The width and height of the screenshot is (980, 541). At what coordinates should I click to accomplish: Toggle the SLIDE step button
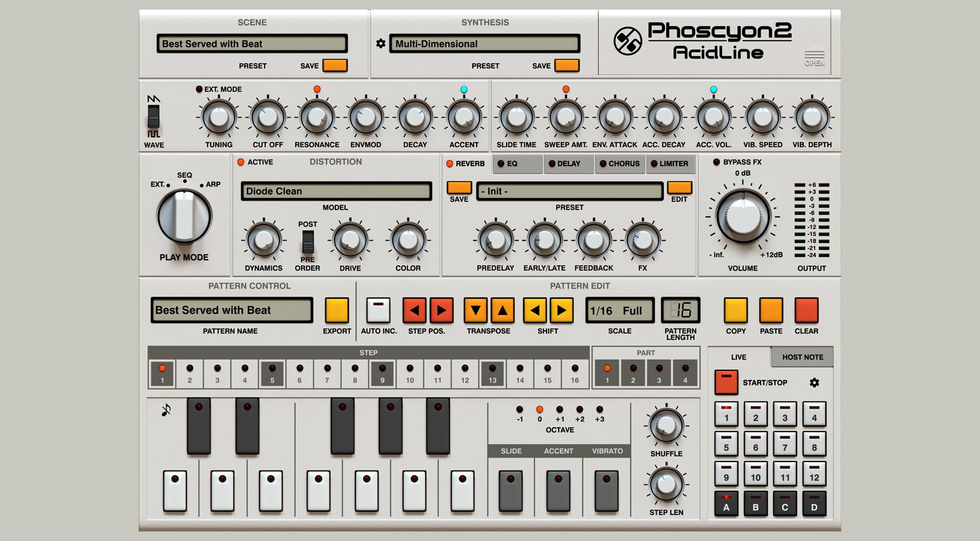(510, 490)
